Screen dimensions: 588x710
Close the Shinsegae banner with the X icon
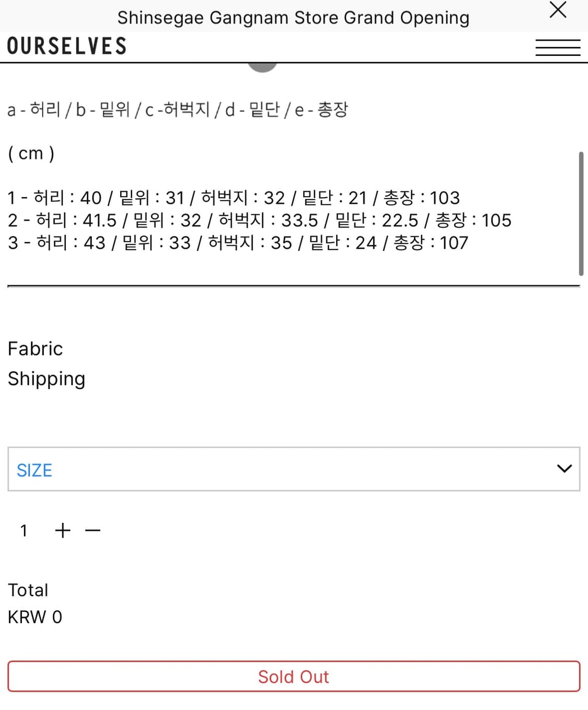pos(557,10)
